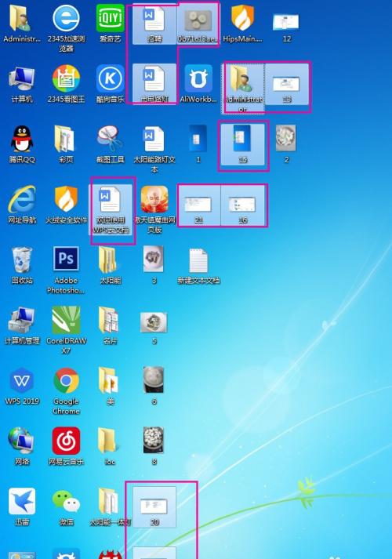Open 新建文本文档 text file
Viewport: 392px width, 559px height.
click(198, 265)
